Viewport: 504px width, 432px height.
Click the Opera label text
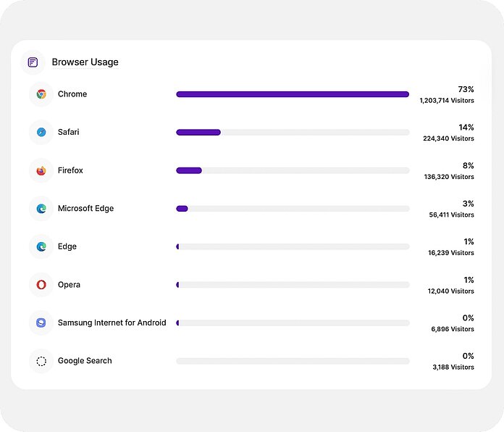[69, 285]
